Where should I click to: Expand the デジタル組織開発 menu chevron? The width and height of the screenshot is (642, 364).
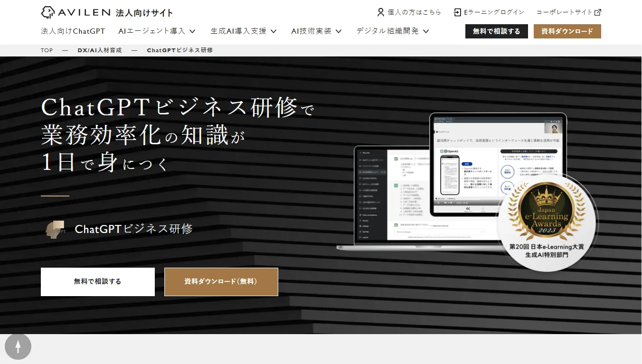pyautogui.click(x=426, y=31)
